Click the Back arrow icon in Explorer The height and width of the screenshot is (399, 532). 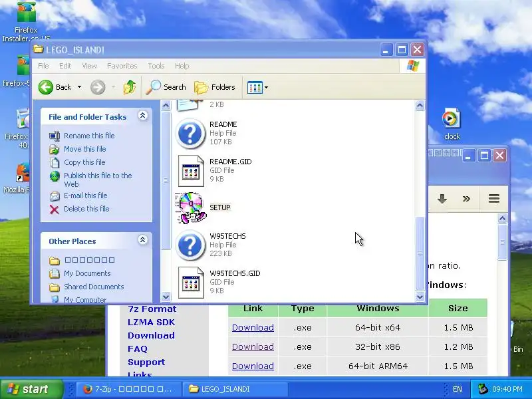(x=45, y=87)
